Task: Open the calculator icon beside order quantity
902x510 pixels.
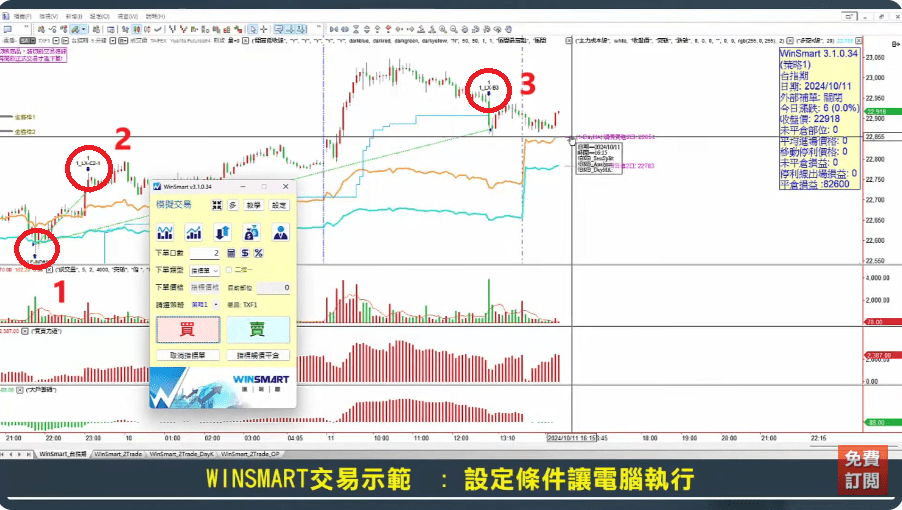Action: click(x=231, y=253)
